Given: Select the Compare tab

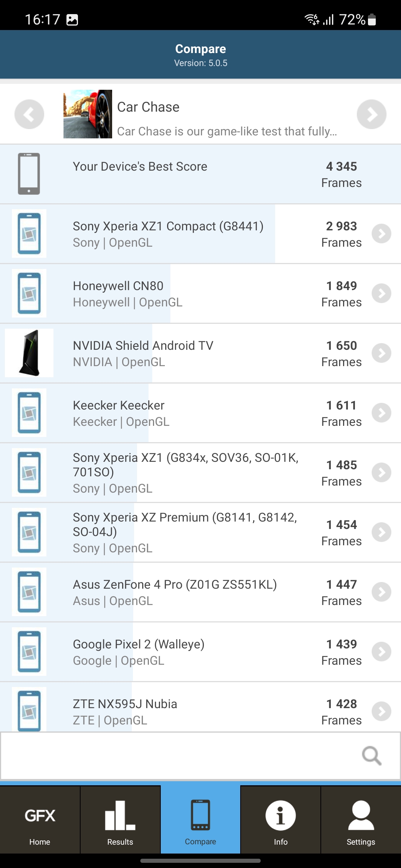Looking at the screenshot, I should [x=200, y=821].
